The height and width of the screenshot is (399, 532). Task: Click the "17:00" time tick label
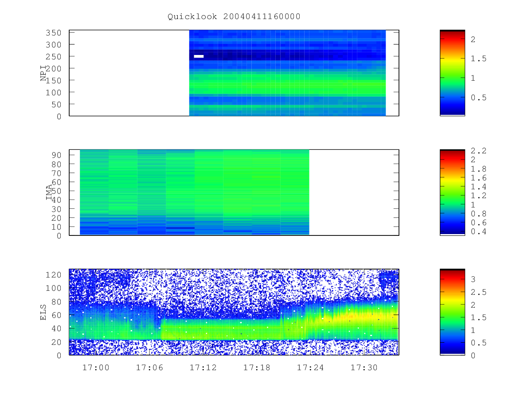[x=96, y=368]
